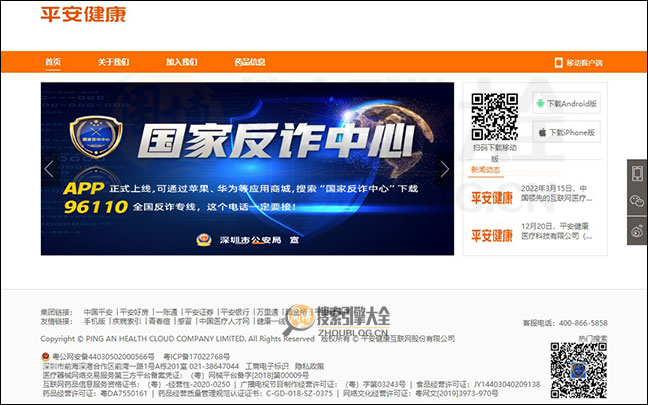The width and height of the screenshot is (648, 405).
Task: Open the 工商电子标识 link
Action: [267, 366]
